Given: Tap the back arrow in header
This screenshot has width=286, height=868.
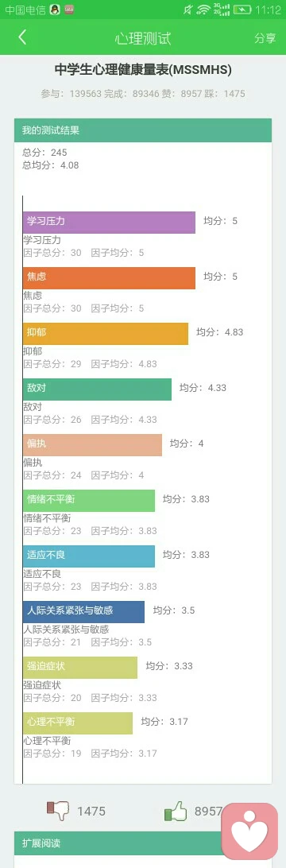Looking at the screenshot, I should pyautogui.click(x=22, y=37).
